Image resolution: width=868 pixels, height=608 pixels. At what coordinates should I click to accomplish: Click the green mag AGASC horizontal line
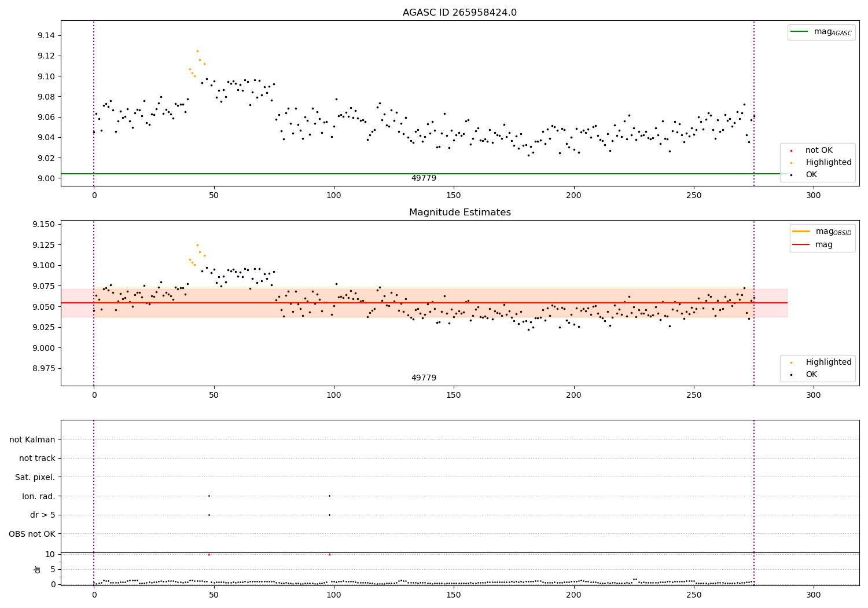(424, 174)
